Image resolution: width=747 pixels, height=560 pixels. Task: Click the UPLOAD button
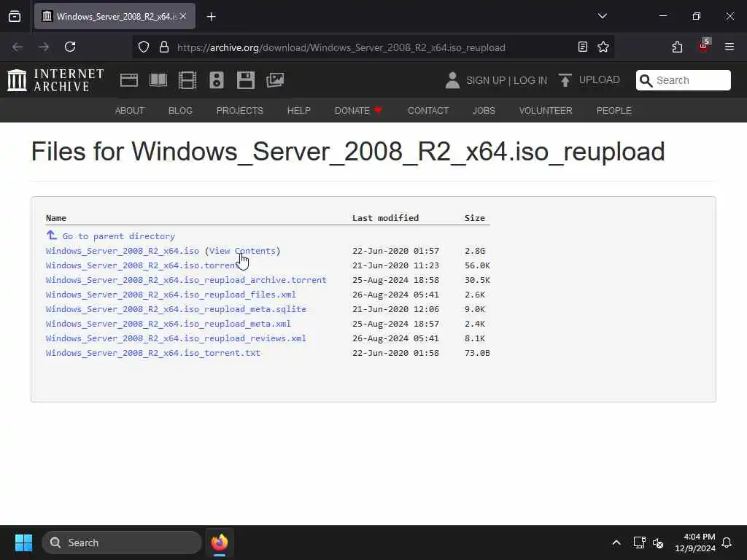[589, 80]
